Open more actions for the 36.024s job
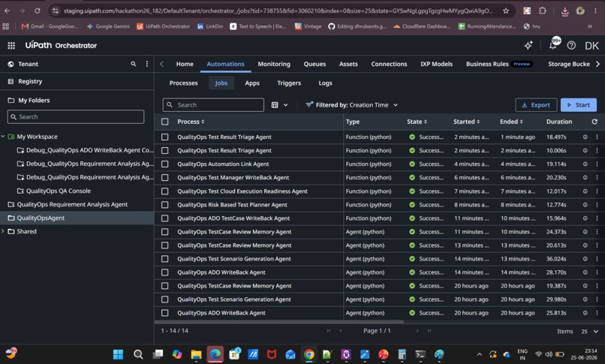Screen dimensions: 605x364 (597, 259)
